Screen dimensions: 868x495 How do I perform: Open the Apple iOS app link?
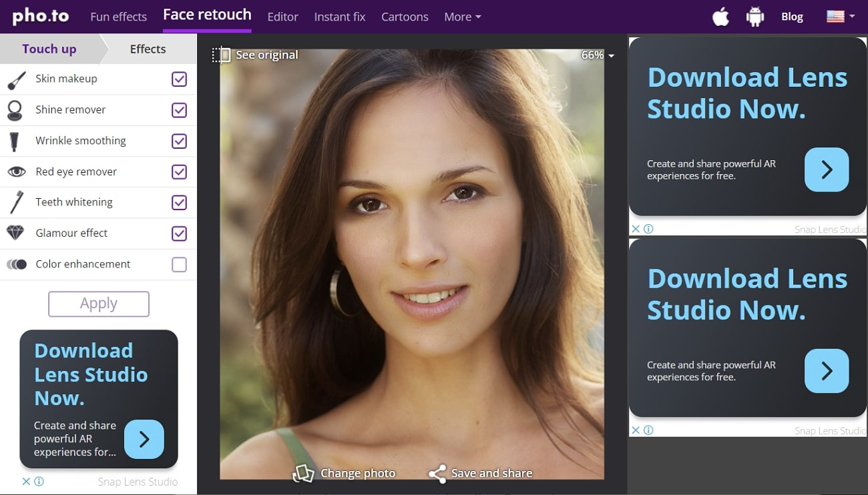click(x=720, y=17)
